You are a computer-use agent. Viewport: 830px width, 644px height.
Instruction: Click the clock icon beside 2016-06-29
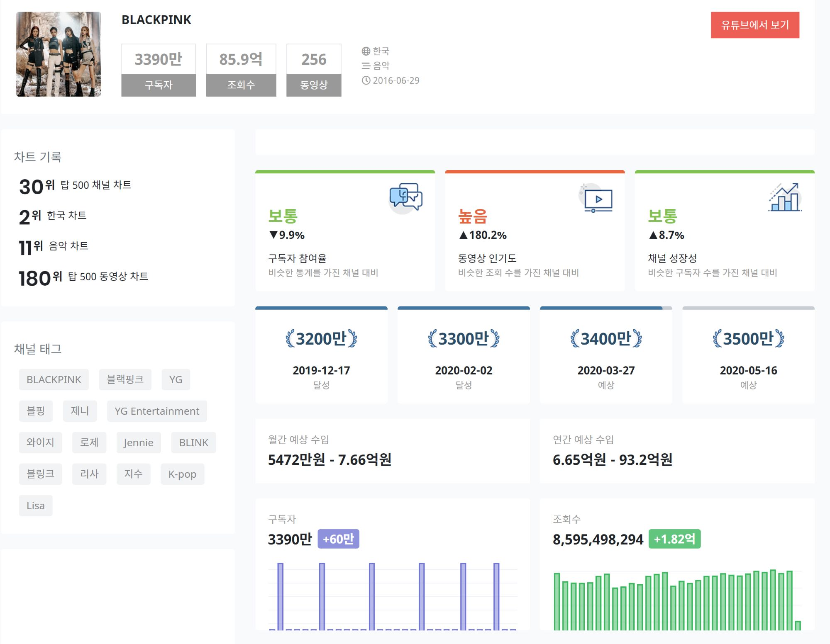366,80
